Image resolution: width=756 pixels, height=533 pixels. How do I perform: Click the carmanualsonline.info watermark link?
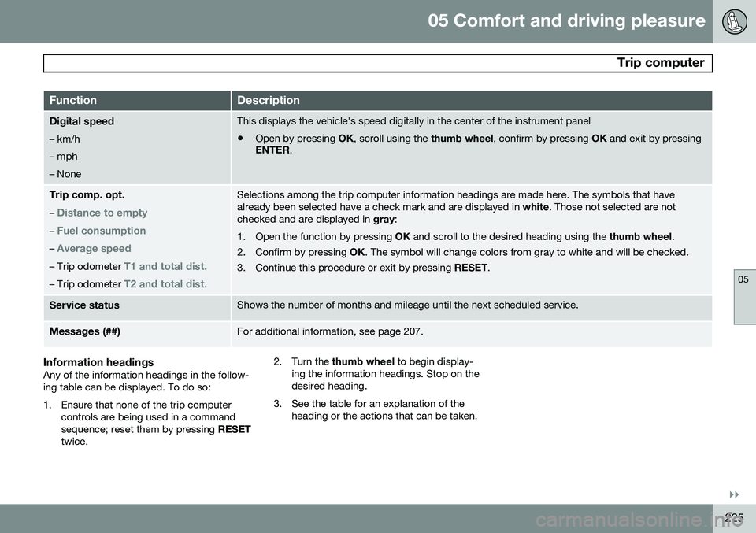(x=639, y=520)
